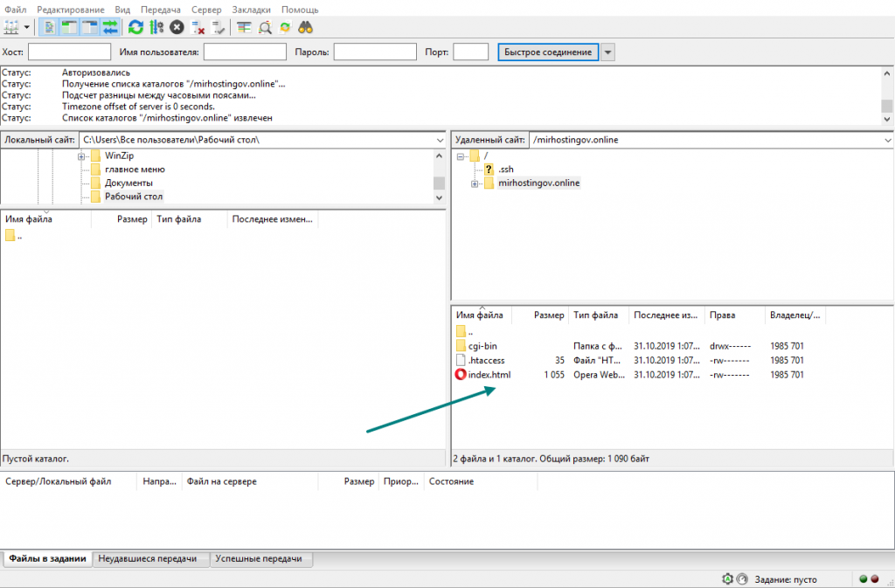Open the quick connect history dropdown
Screen dimensions: 895x588
[x=608, y=52]
